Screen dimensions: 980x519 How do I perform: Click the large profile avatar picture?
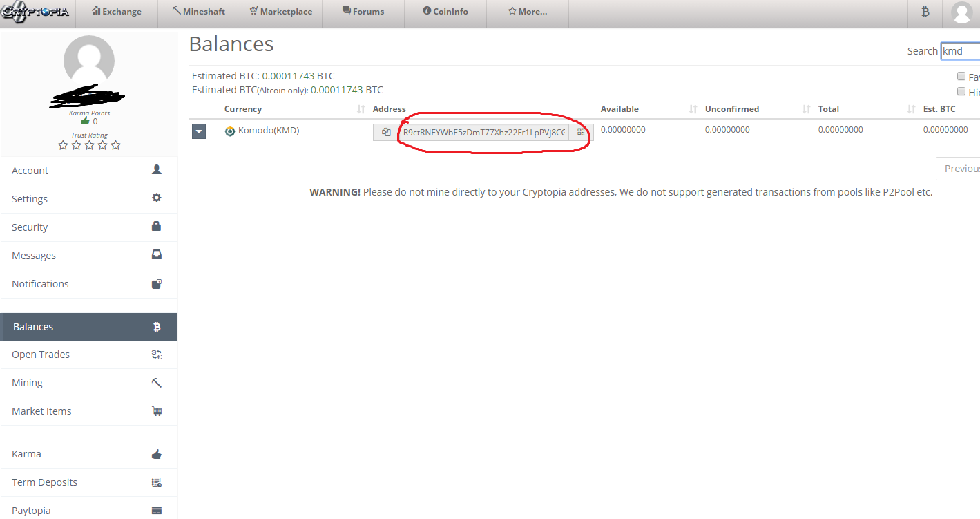point(89,61)
